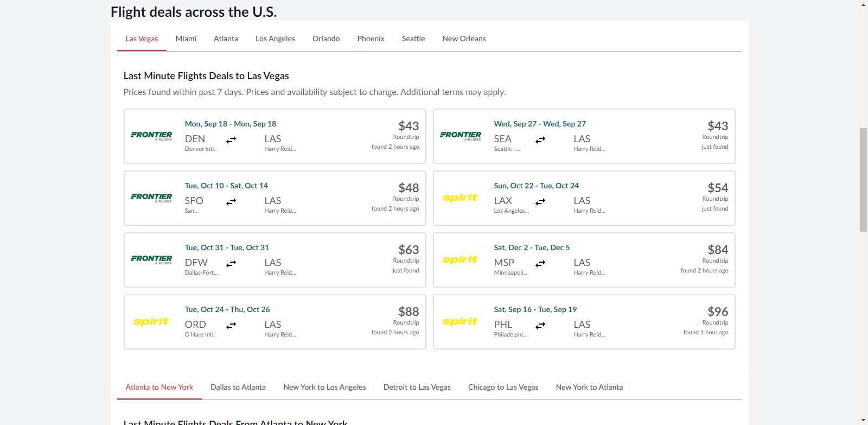
Task: Select the New Orleans tab
Action: (x=464, y=39)
